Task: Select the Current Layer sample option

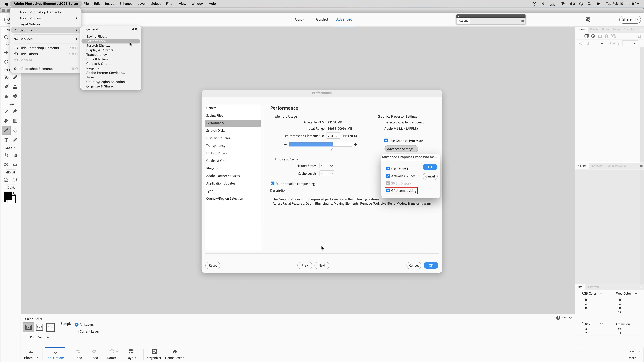Action: (77, 332)
